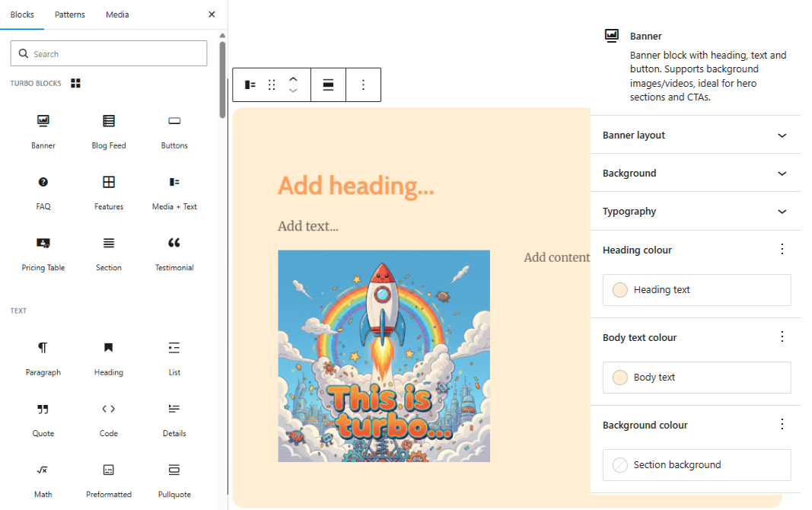Image resolution: width=812 pixels, height=510 pixels.
Task: Insert the FAQ block
Action: pyautogui.click(x=43, y=193)
